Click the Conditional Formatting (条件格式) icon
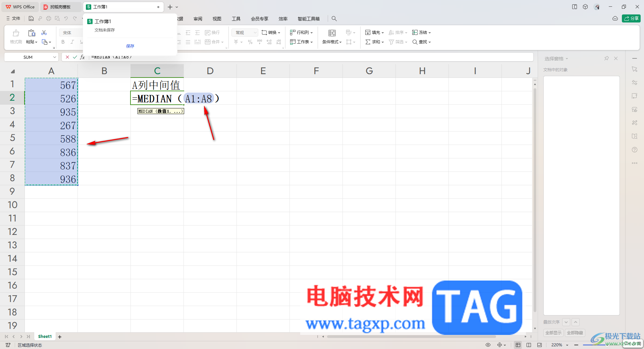The width and height of the screenshot is (644, 349). (x=332, y=33)
